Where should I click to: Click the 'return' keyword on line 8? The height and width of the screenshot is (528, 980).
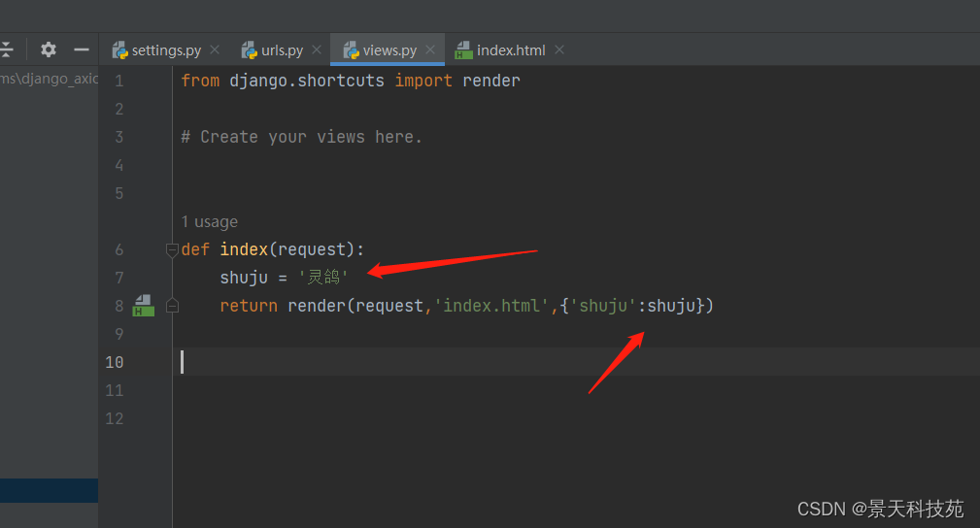pos(248,306)
